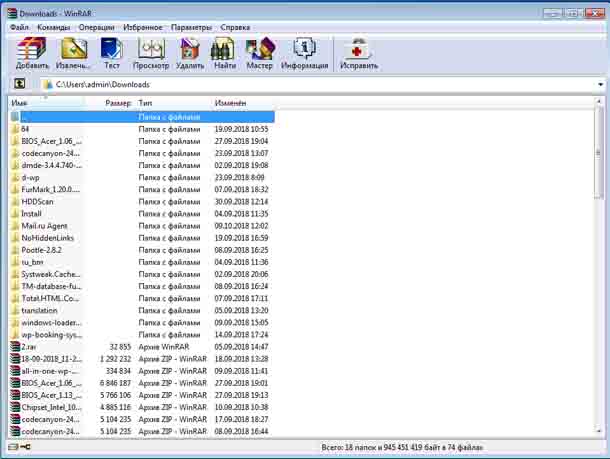Click the folder icon of NoHiddenLinks

(x=15, y=238)
